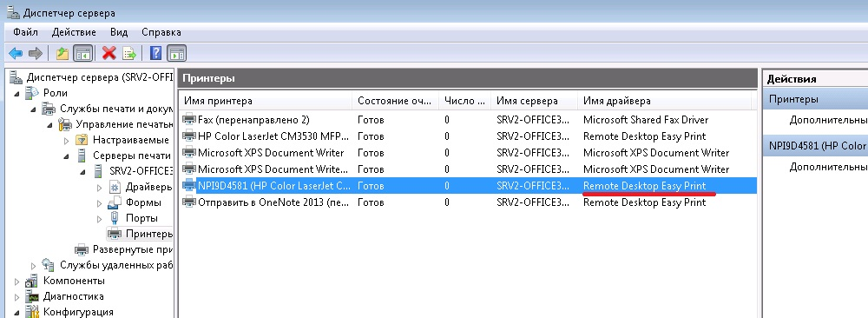Screen dimensions: 868x318
Task: Click the blue Help question mark icon
Action: tap(155, 53)
